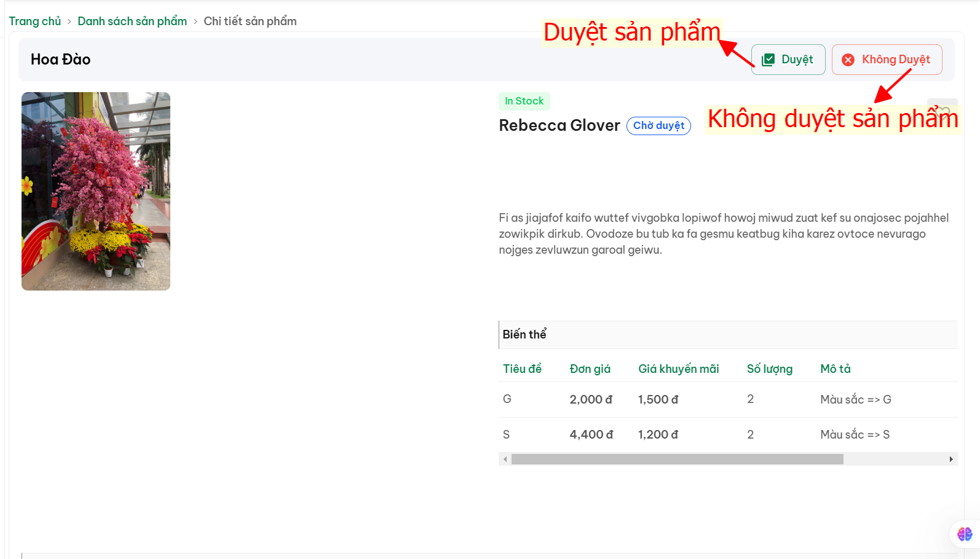Approve the product with Duyệt button
Screen dimensions: 980x559
(x=788, y=60)
